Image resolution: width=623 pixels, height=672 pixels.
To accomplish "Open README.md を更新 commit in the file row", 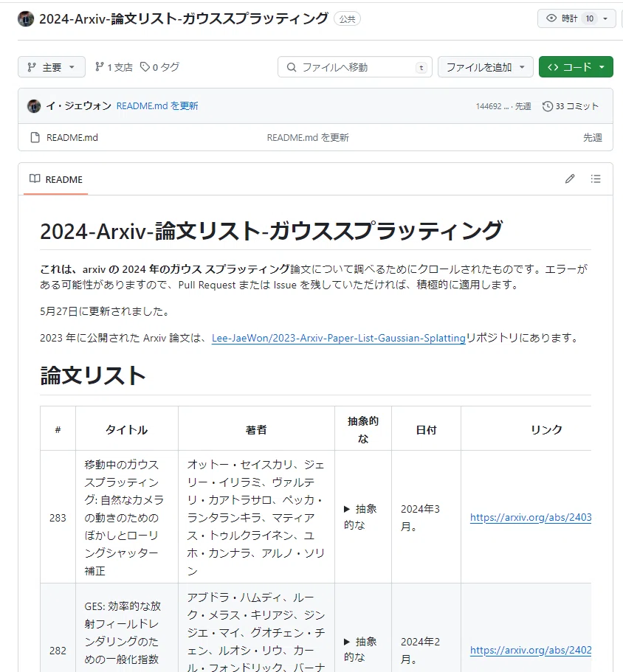I will pos(308,137).
